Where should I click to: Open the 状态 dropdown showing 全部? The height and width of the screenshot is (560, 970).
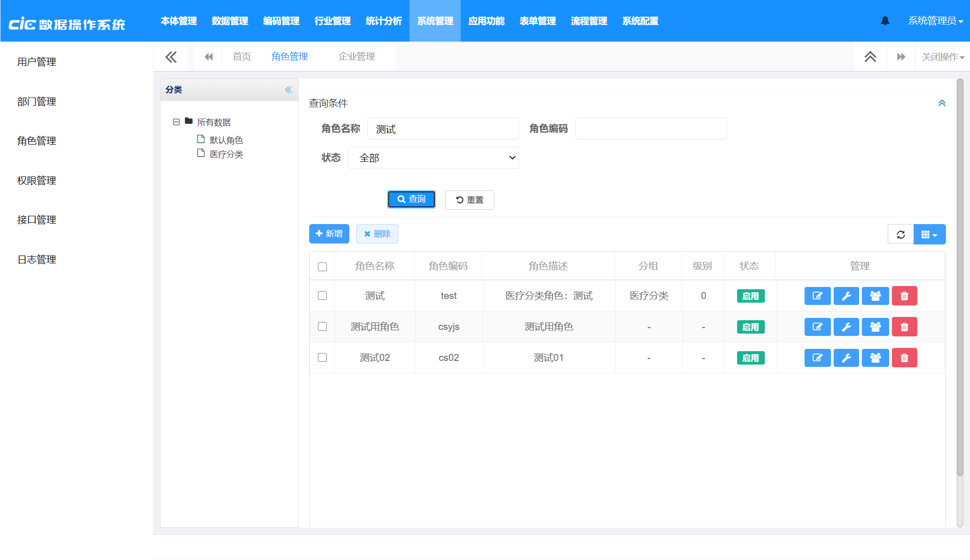[433, 158]
